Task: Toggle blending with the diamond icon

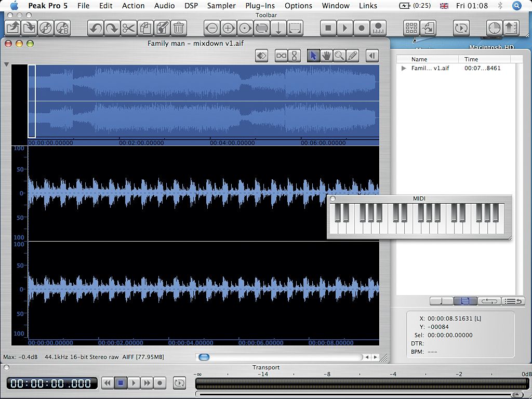Action: point(262,56)
